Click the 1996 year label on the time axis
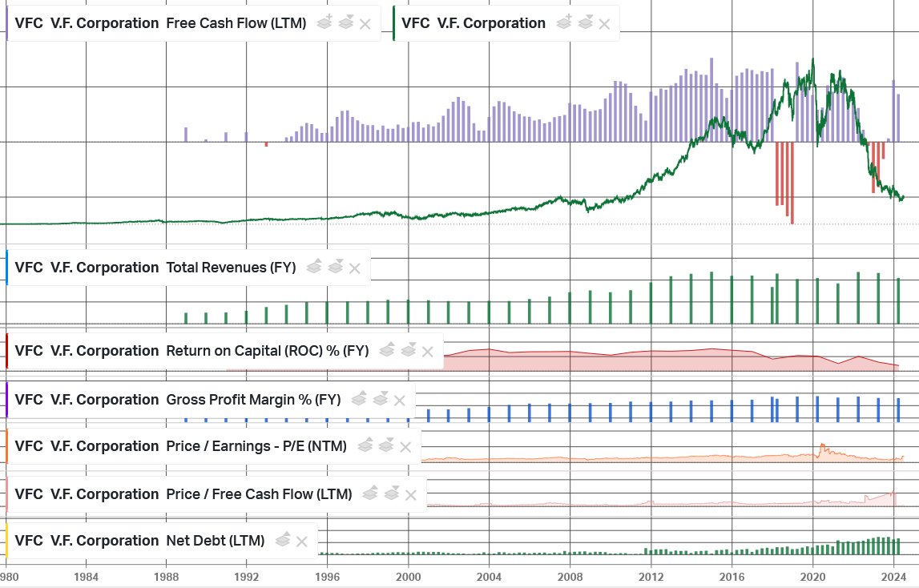Screen dimensions: 919x588 click(328, 577)
